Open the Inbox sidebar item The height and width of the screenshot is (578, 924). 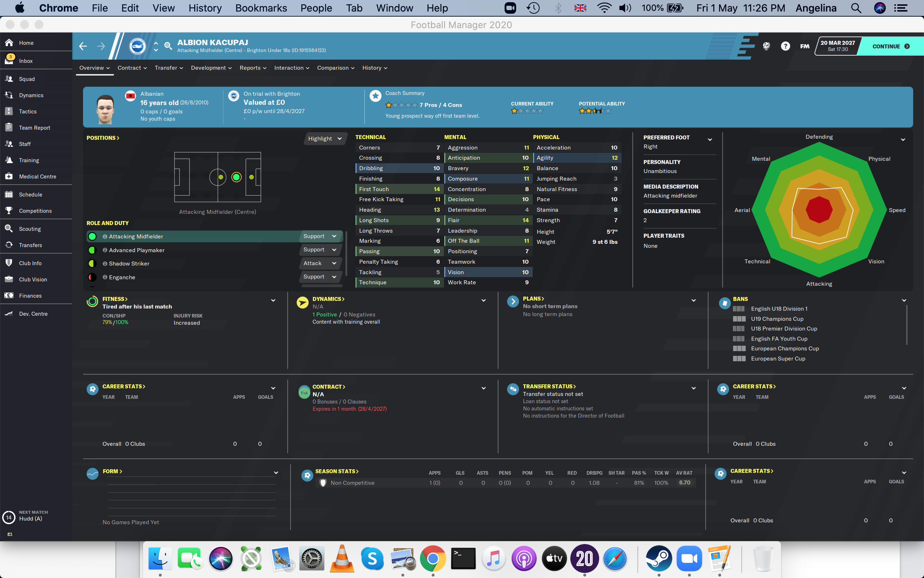[36, 61]
